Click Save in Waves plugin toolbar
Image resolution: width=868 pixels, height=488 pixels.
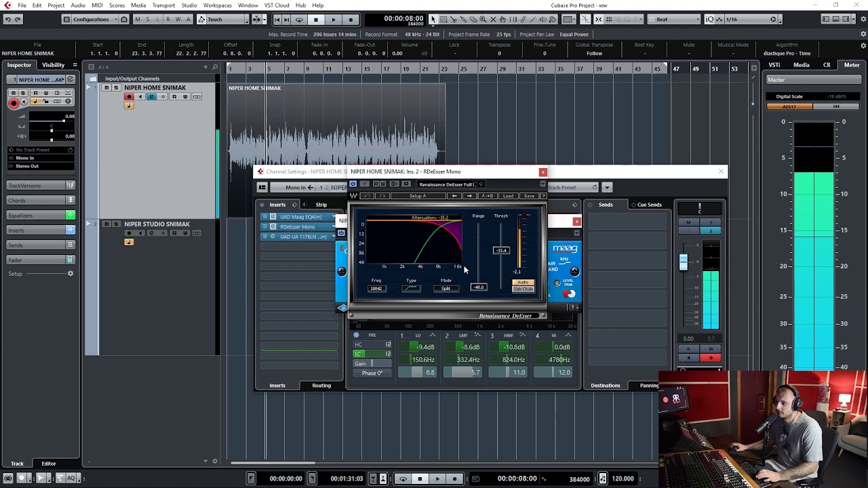tap(529, 196)
